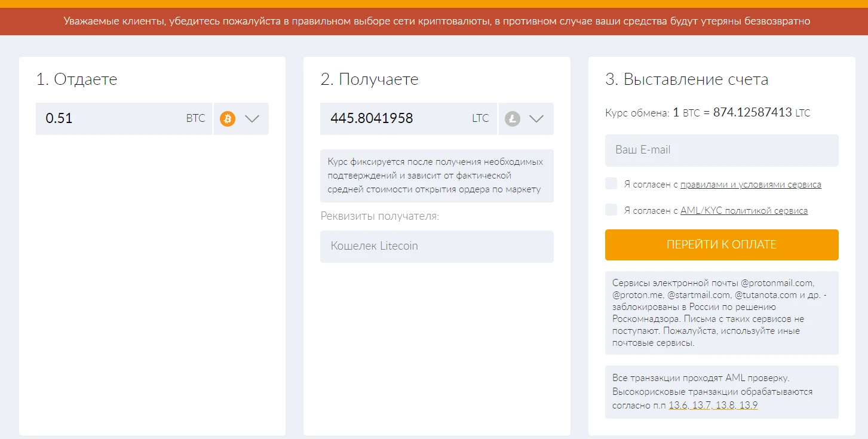Open the 'AML/KYC политикой сервиса' link
Image resolution: width=868 pixels, height=439 pixels.
(x=744, y=210)
